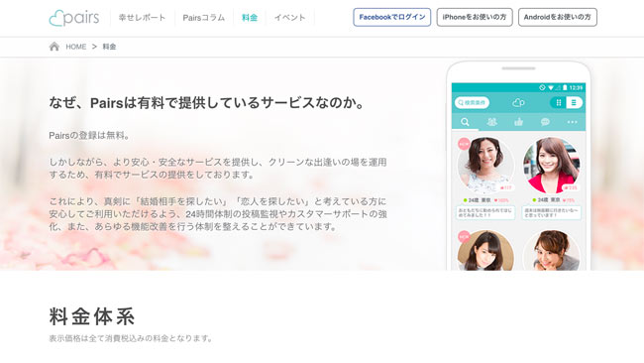Tap the community people icon in phone mockup
The height and width of the screenshot is (363, 644).
tap(491, 122)
